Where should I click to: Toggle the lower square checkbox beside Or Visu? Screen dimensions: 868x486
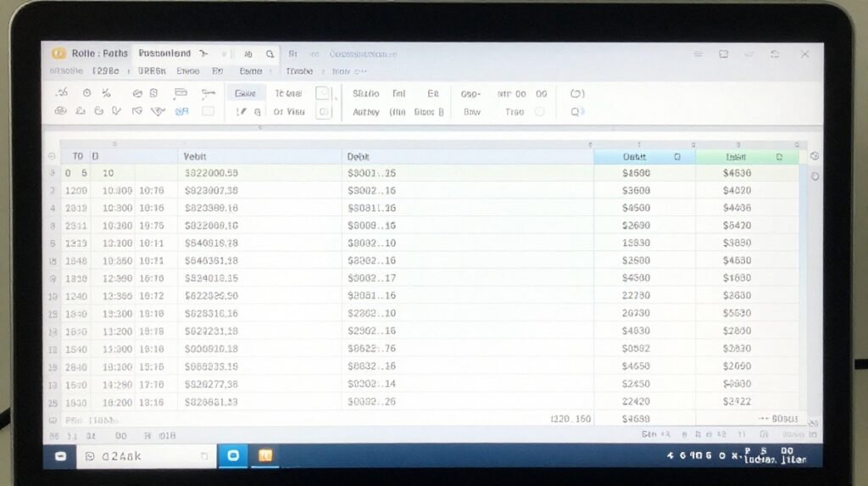pyautogui.click(x=323, y=112)
